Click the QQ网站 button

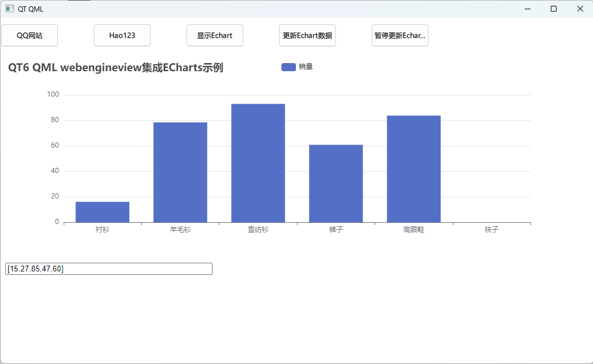click(x=29, y=35)
